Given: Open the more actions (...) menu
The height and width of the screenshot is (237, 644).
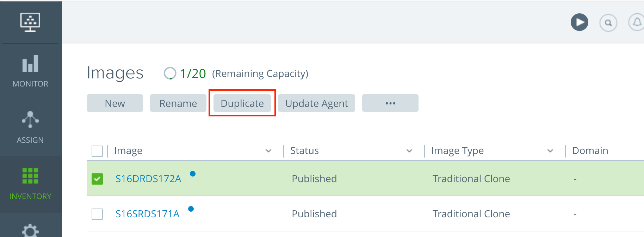Looking at the screenshot, I should point(390,103).
